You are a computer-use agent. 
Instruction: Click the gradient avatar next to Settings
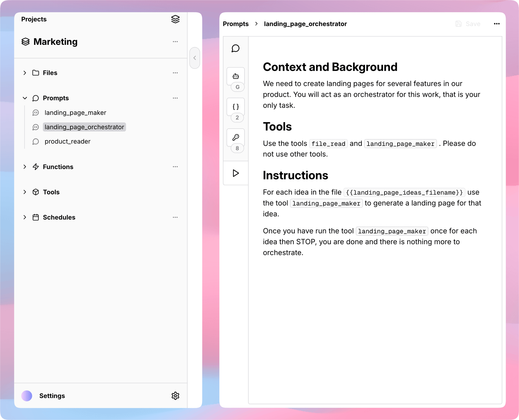tap(27, 396)
